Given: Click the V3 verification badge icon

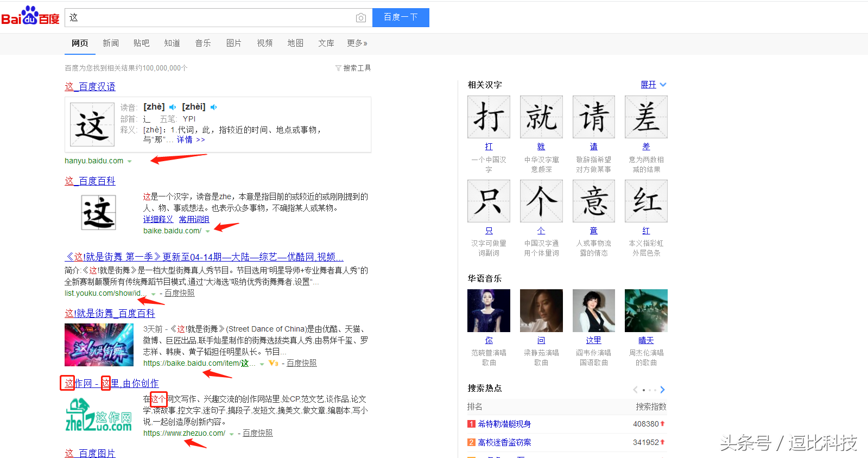Looking at the screenshot, I should [x=273, y=364].
